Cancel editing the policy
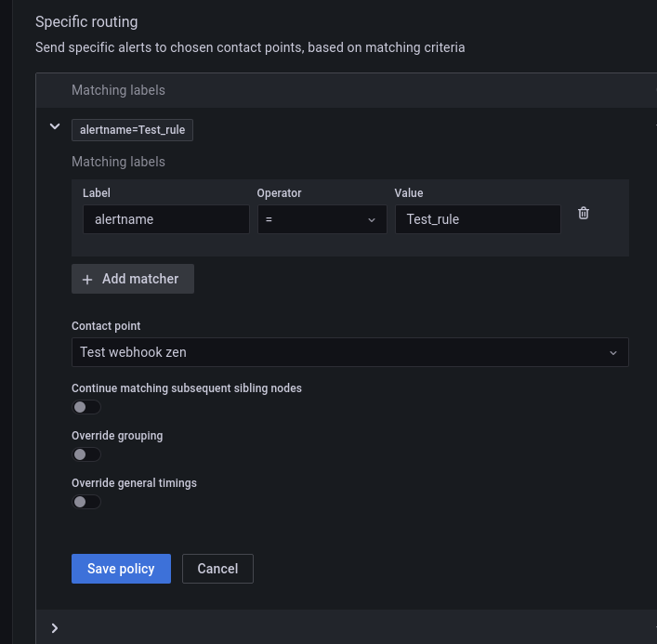This screenshot has width=657, height=644. pos(217,569)
